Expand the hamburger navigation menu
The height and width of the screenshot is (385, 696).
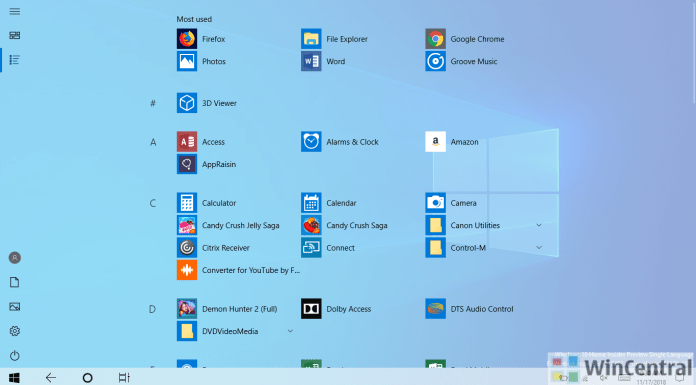[15, 12]
